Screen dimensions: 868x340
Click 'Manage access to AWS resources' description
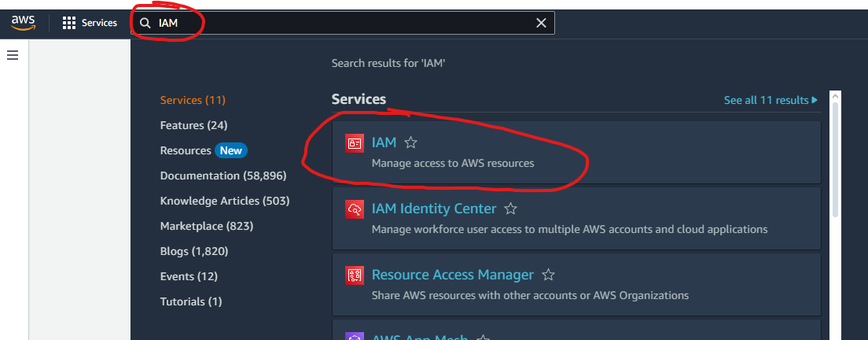453,164
